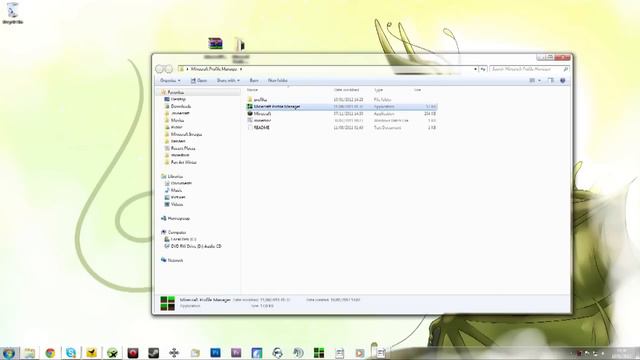Open Skype from the taskbar

(x=71, y=353)
